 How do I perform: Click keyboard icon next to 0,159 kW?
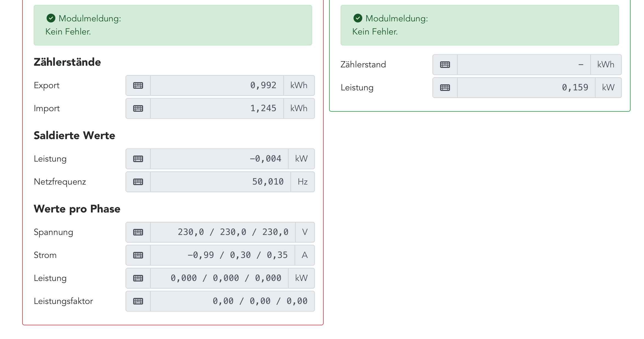445,88
